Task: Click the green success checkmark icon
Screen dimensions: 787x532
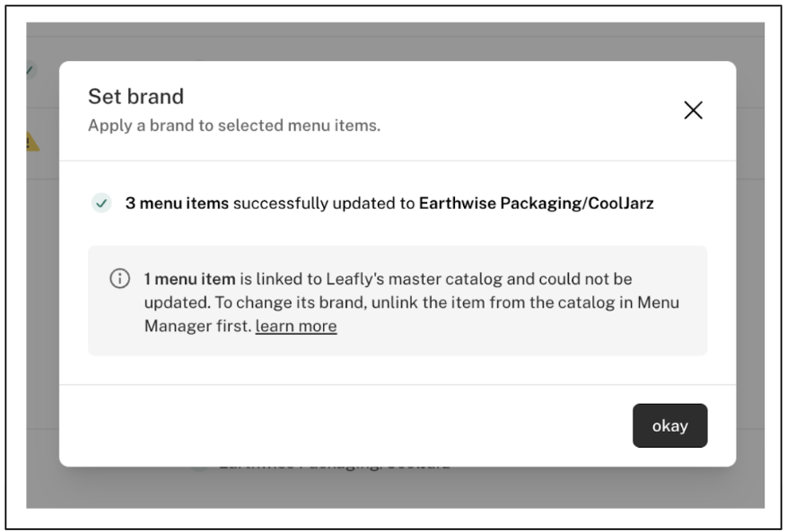Action: pos(101,204)
